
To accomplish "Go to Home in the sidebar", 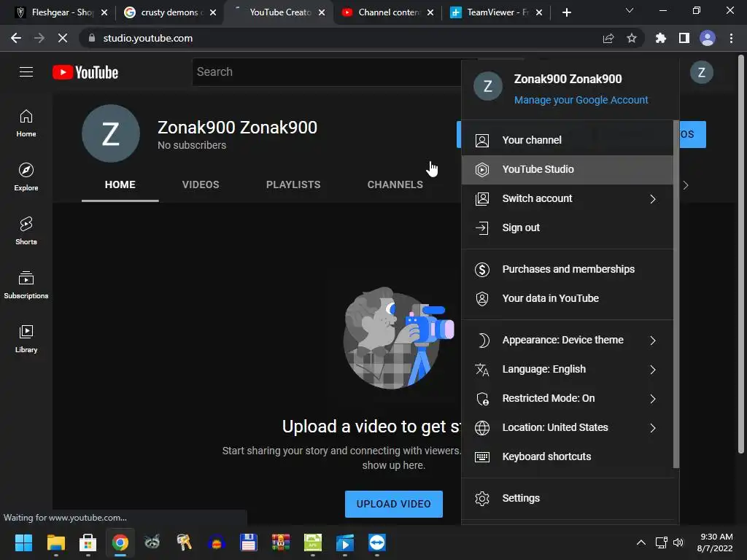I will click(x=26, y=123).
